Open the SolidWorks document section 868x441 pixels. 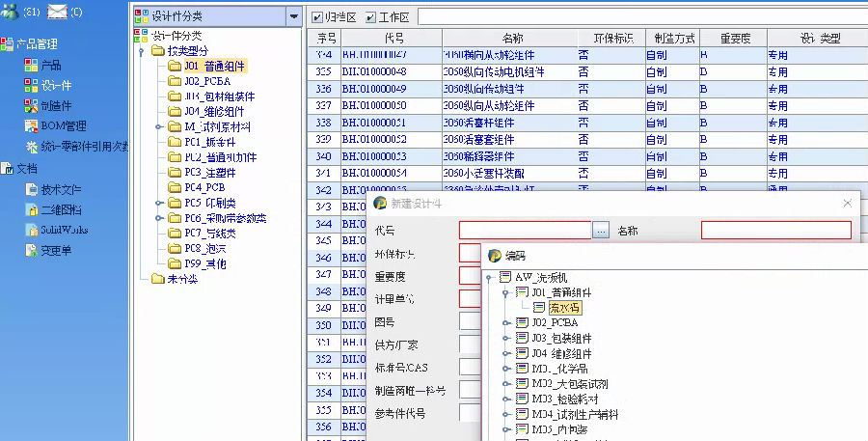click(x=62, y=230)
